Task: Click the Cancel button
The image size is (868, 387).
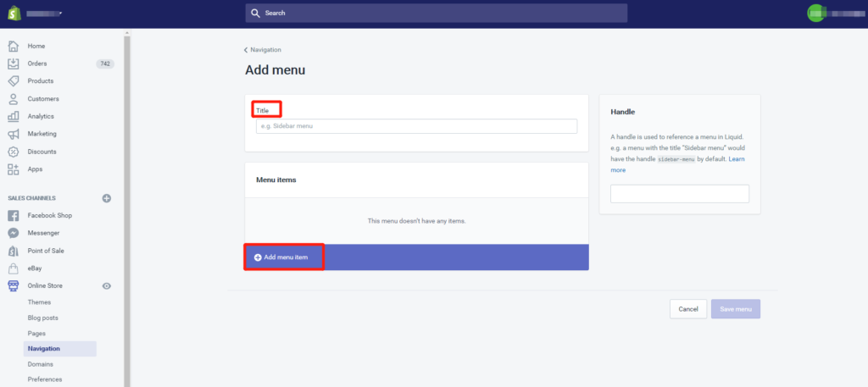Action: [688, 309]
